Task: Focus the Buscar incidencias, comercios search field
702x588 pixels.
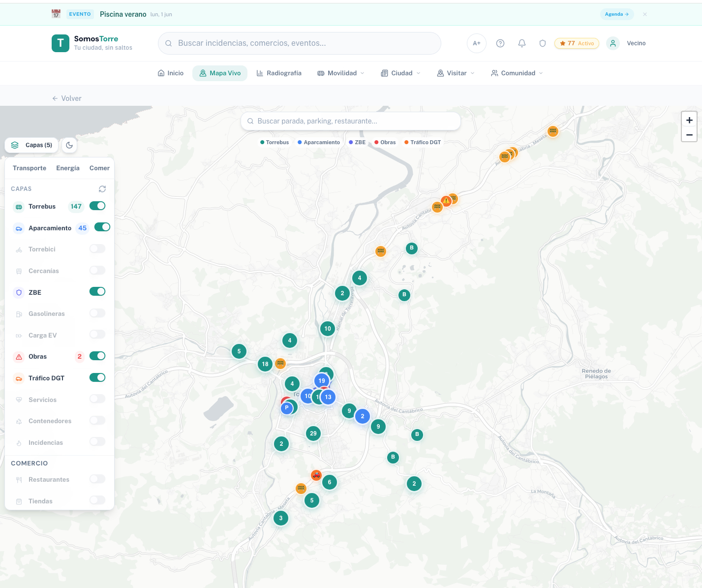Action: (300, 43)
